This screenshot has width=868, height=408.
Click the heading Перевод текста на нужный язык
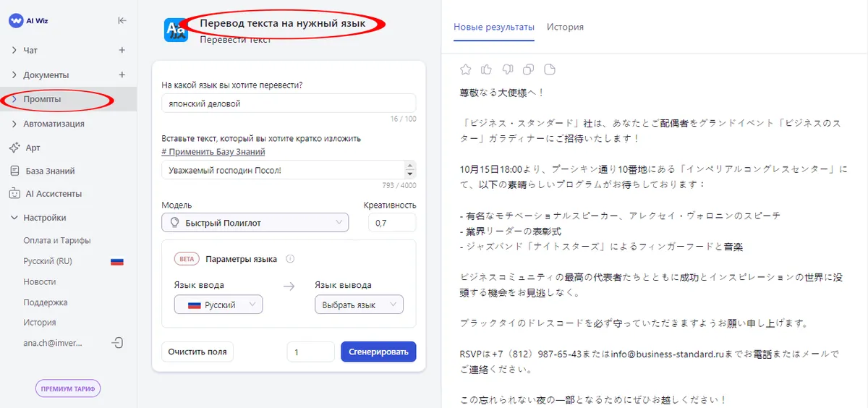[x=283, y=24]
